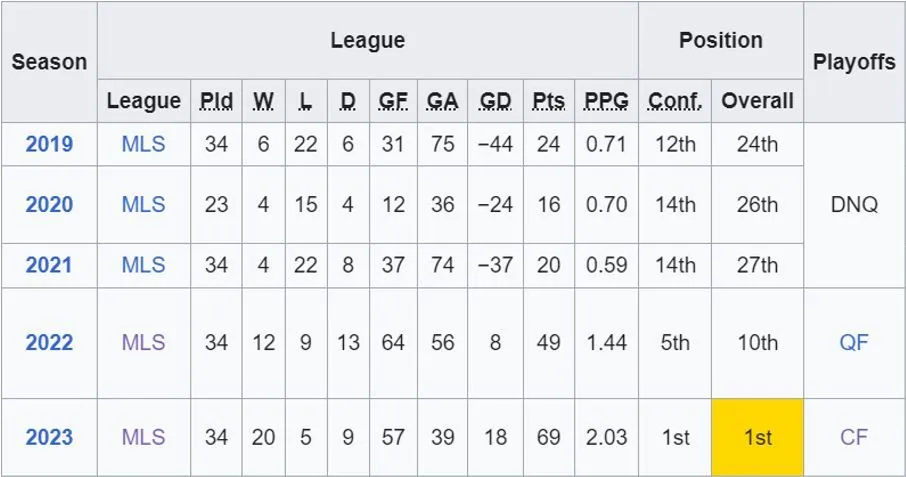Click the Conf. column header abbreviation
The width and height of the screenshot is (906, 477).
675,101
